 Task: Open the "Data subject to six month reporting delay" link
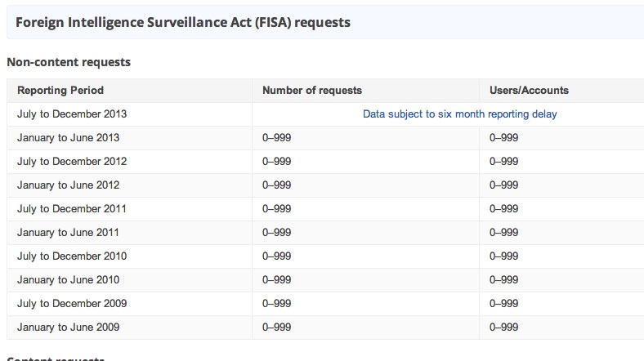(459, 114)
